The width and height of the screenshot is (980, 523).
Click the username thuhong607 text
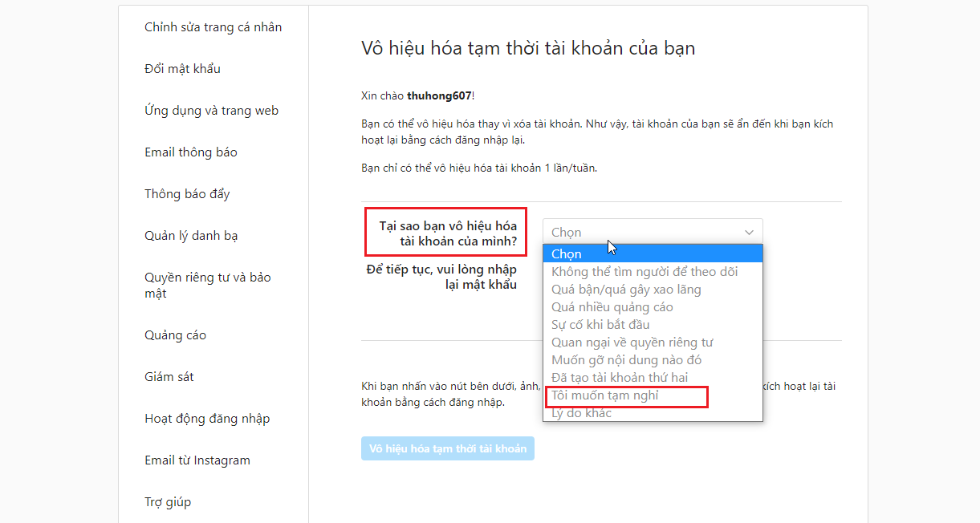tap(439, 96)
